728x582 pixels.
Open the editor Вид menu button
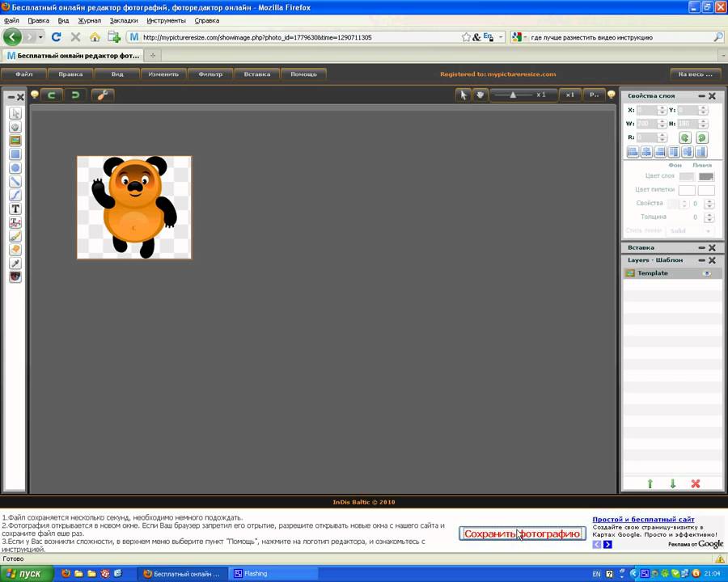[x=117, y=74]
